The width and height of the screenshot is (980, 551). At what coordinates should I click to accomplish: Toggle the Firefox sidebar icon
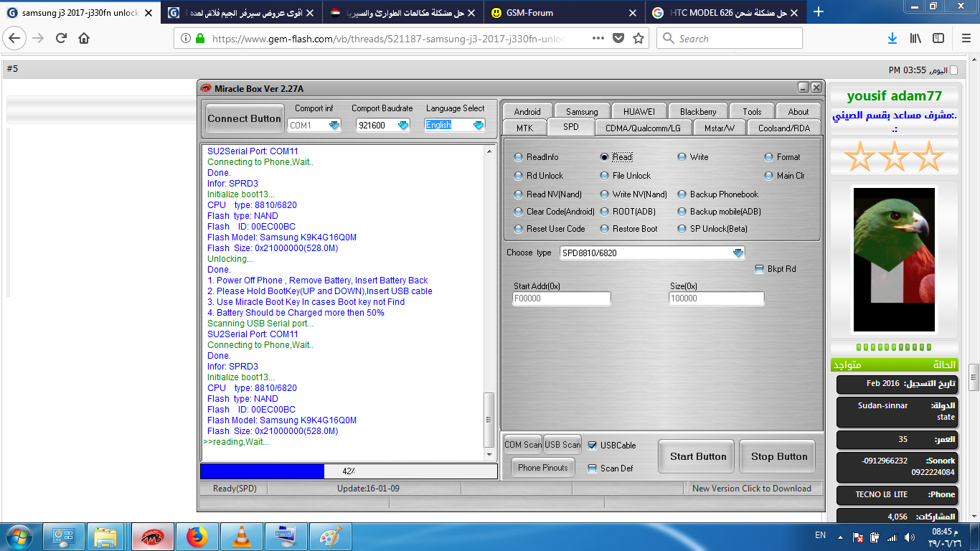click(938, 39)
